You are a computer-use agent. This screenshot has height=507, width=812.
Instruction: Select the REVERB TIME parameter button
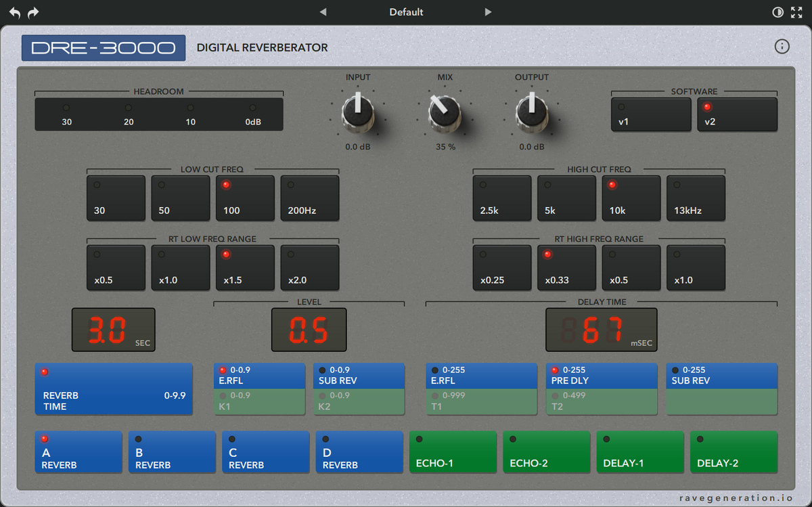114,389
